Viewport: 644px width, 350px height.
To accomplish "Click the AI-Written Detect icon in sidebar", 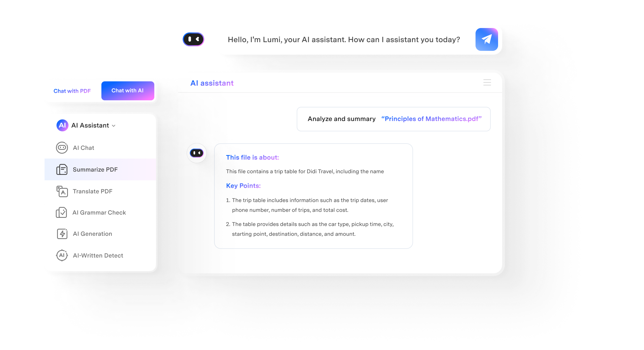I will 62,255.
